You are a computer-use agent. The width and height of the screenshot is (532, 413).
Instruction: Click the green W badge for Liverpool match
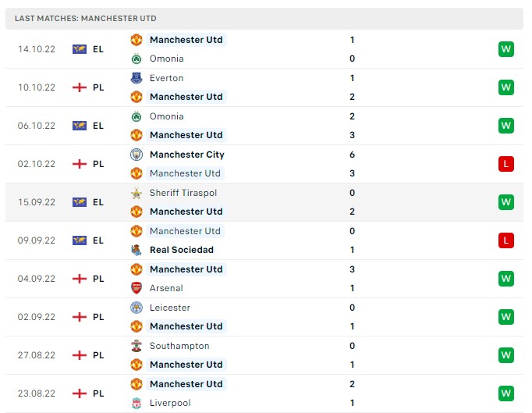[x=506, y=393]
